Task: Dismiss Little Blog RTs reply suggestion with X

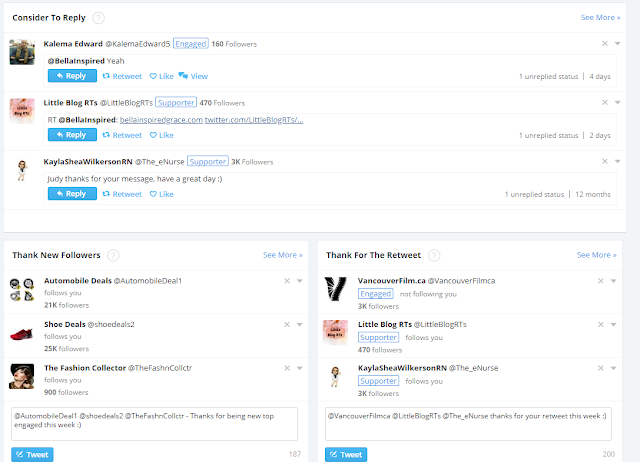Action: point(605,102)
